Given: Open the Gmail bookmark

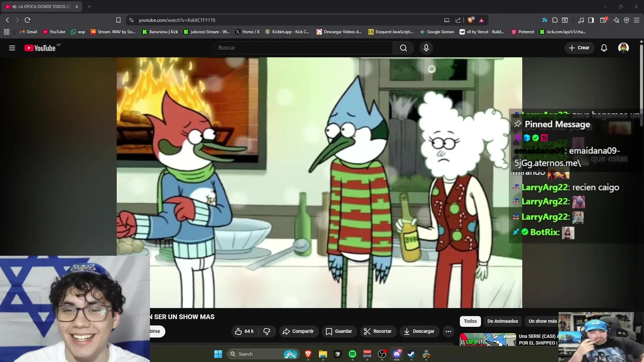Looking at the screenshot, I should click(x=28, y=32).
